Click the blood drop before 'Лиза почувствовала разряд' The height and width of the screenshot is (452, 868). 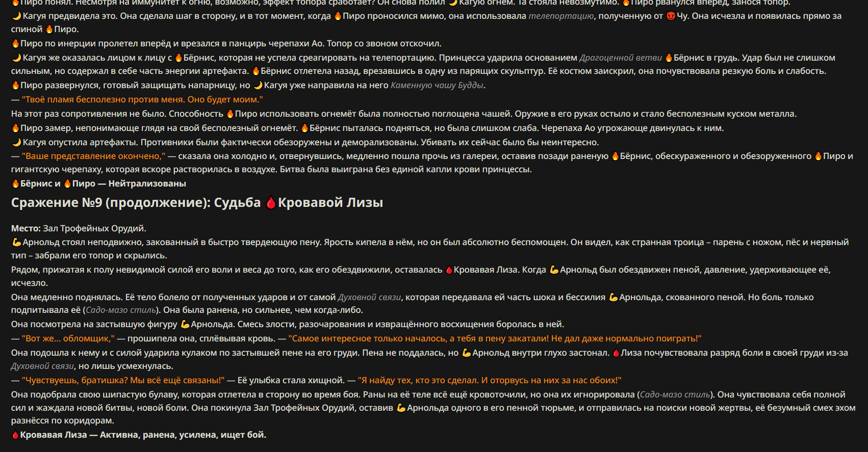(616, 353)
